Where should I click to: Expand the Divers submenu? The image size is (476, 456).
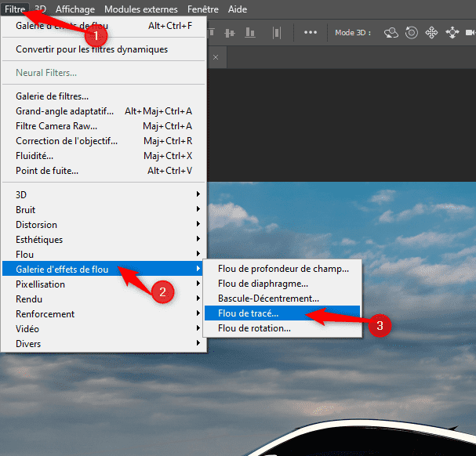pyautogui.click(x=104, y=344)
